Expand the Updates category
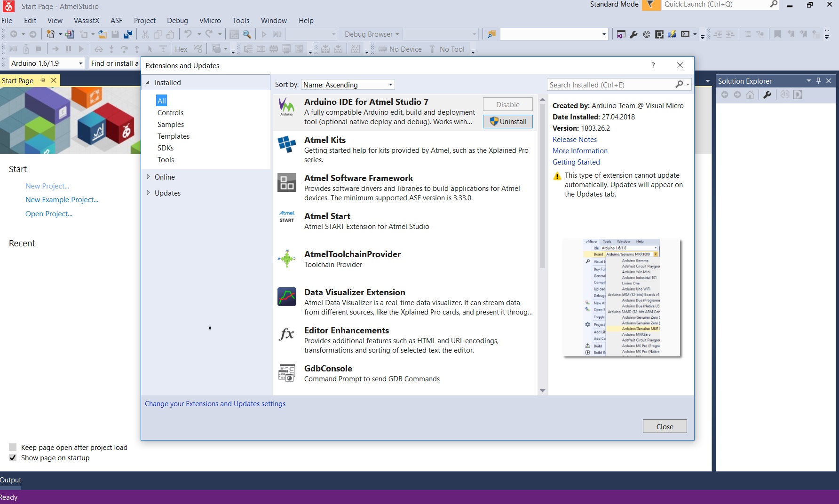Screen dimensions: 839x504 148,193
